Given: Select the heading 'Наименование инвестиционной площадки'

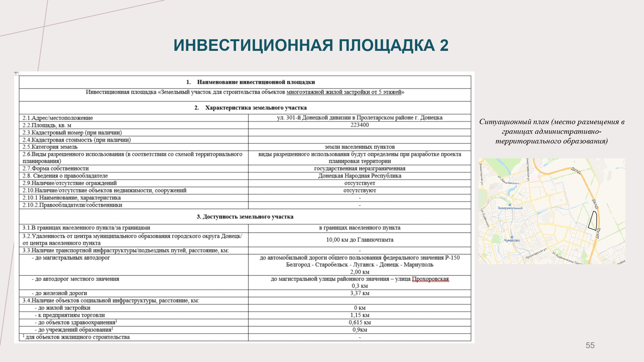Looking at the screenshot, I should pos(256,82).
